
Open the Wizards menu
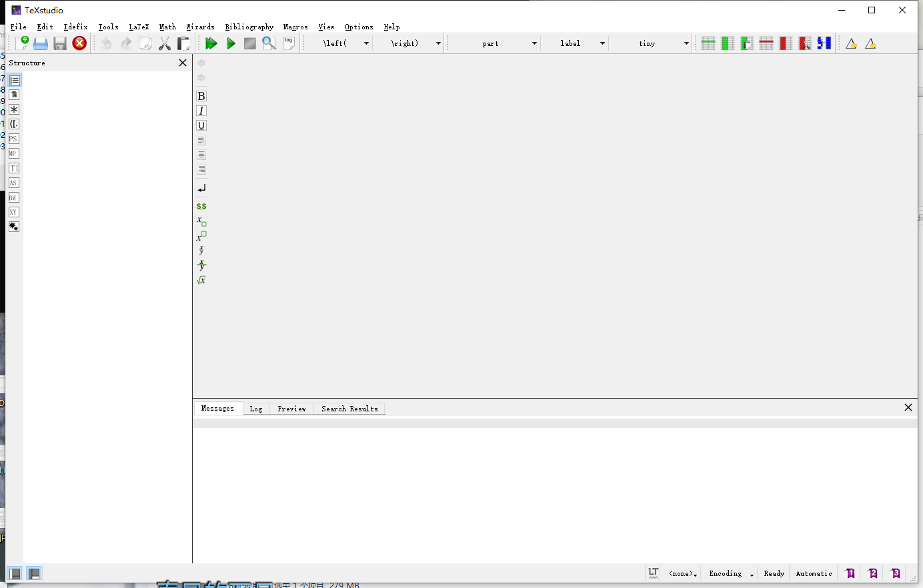coord(200,27)
